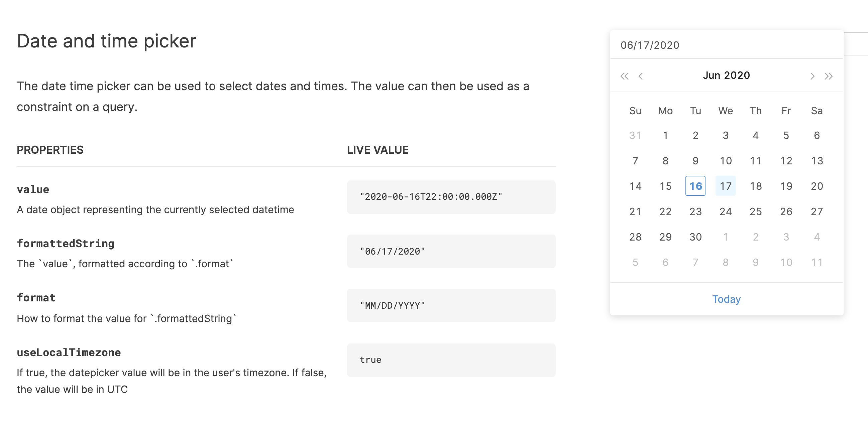868x425 pixels.
Task: Select Saturday June 13
Action: coord(817,161)
